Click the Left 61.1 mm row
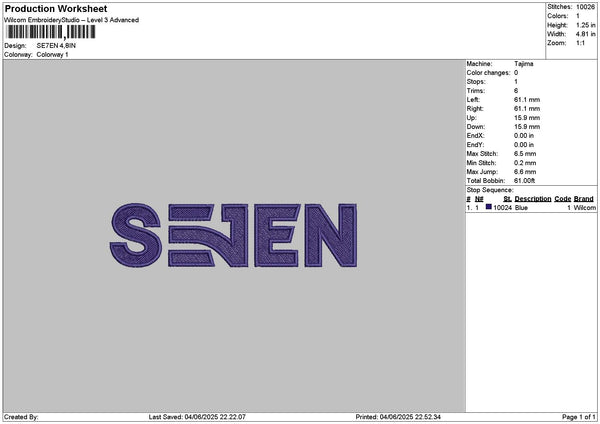The height and width of the screenshot is (424, 600). 503,99
